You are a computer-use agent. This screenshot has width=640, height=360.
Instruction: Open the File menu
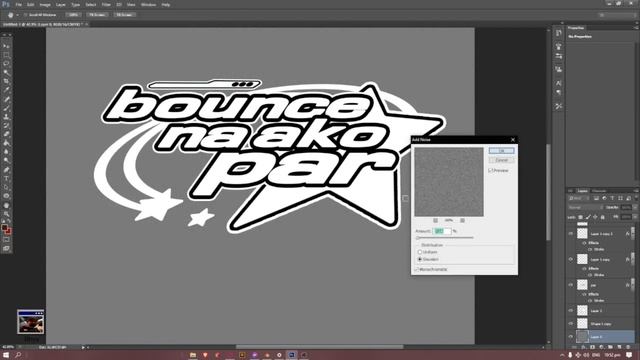coord(18,4)
